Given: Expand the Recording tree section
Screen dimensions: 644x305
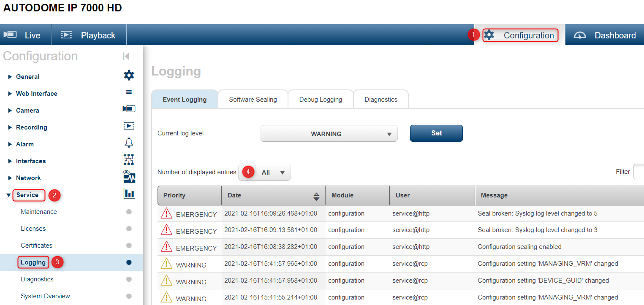Looking at the screenshot, I should (10, 127).
